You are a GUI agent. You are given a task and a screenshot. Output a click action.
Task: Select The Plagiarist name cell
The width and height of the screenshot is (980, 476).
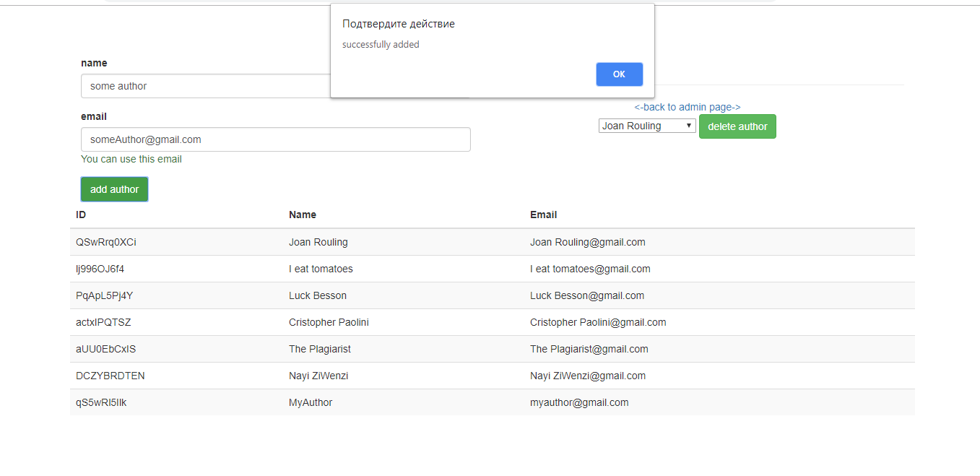319,349
